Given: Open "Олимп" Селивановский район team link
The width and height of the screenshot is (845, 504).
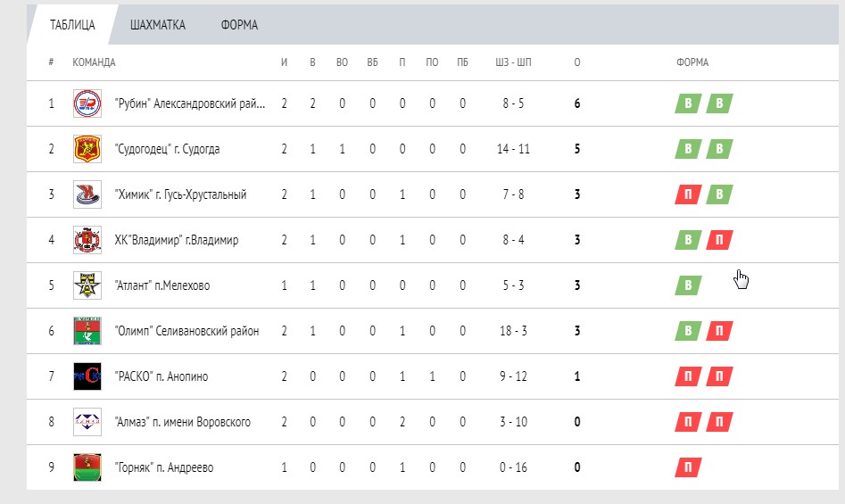Looking at the screenshot, I should pyautogui.click(x=186, y=331).
